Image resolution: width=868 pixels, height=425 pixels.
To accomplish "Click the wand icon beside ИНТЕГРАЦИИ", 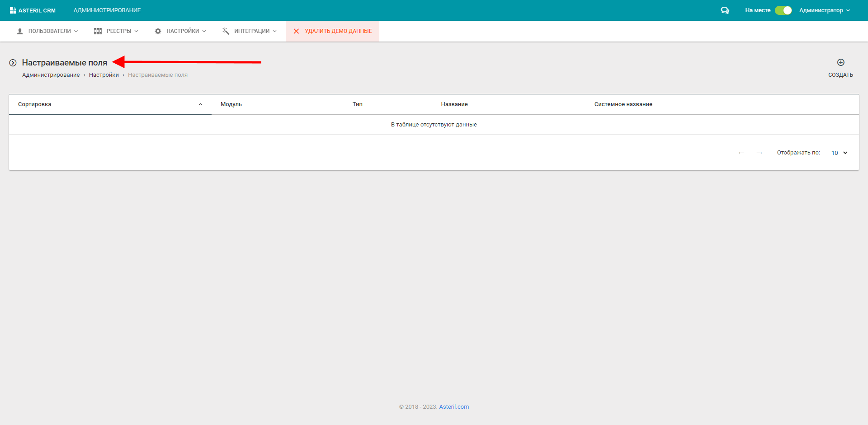I will point(225,31).
